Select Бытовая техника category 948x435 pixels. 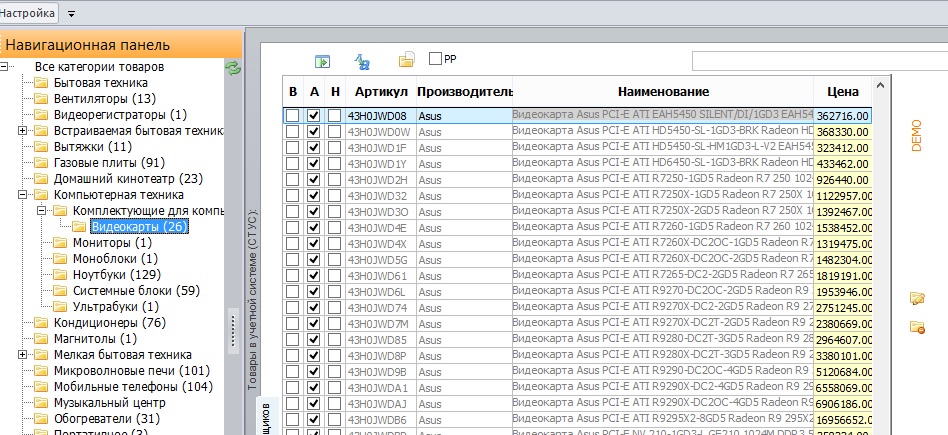[x=100, y=83]
